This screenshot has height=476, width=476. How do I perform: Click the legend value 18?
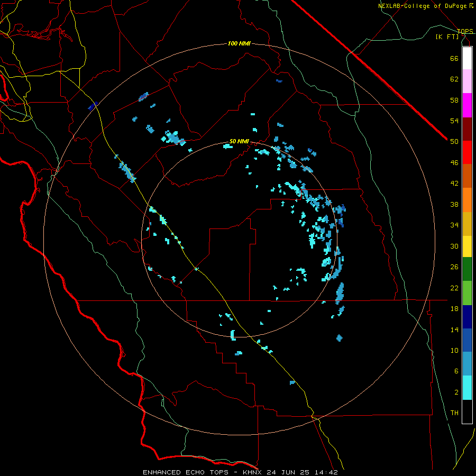pos(454,309)
